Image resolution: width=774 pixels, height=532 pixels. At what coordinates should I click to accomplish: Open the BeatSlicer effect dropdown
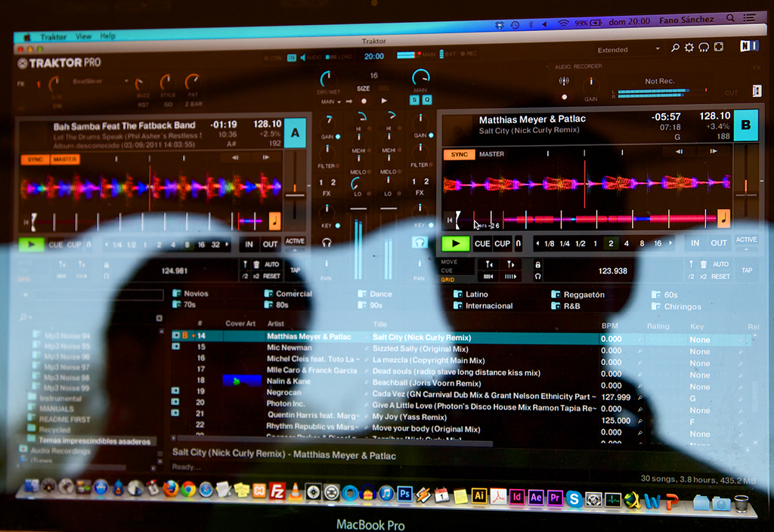click(x=99, y=82)
